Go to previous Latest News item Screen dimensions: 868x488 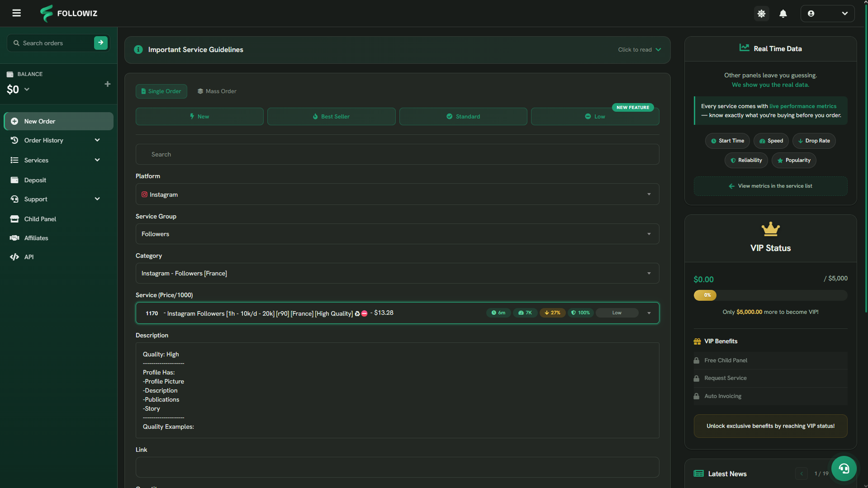pos(801,474)
